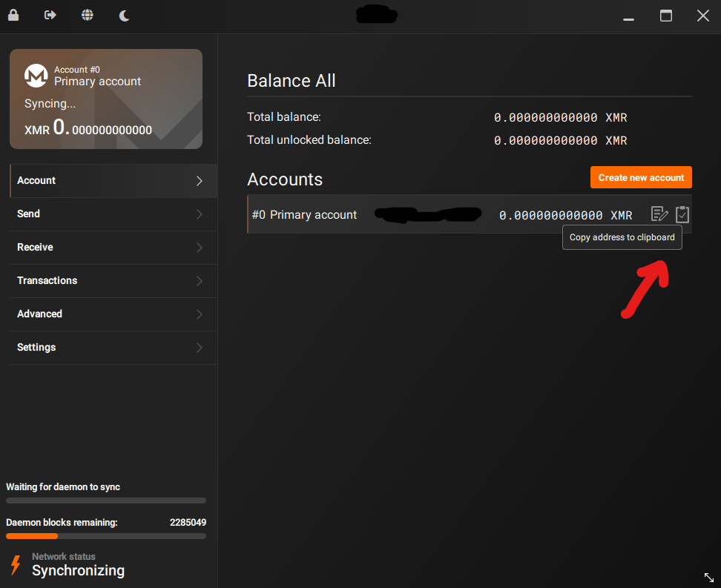721x588 pixels.
Task: Expand the Settings chevron arrow
Action: 199,348
